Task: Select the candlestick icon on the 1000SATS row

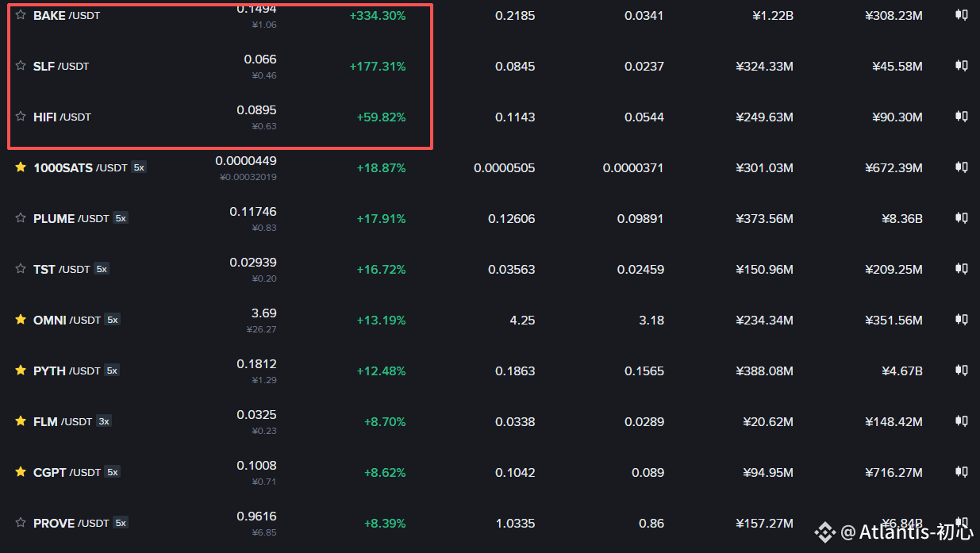Action: (x=961, y=167)
